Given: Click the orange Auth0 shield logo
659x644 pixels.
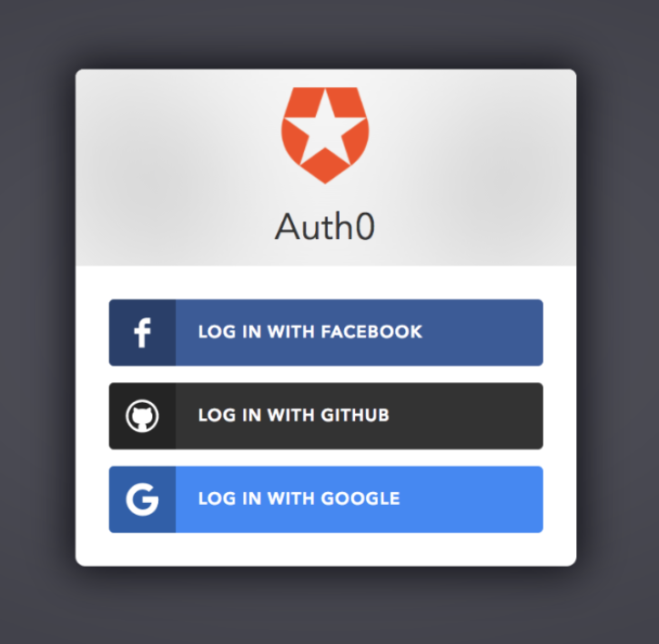Looking at the screenshot, I should point(325,136).
